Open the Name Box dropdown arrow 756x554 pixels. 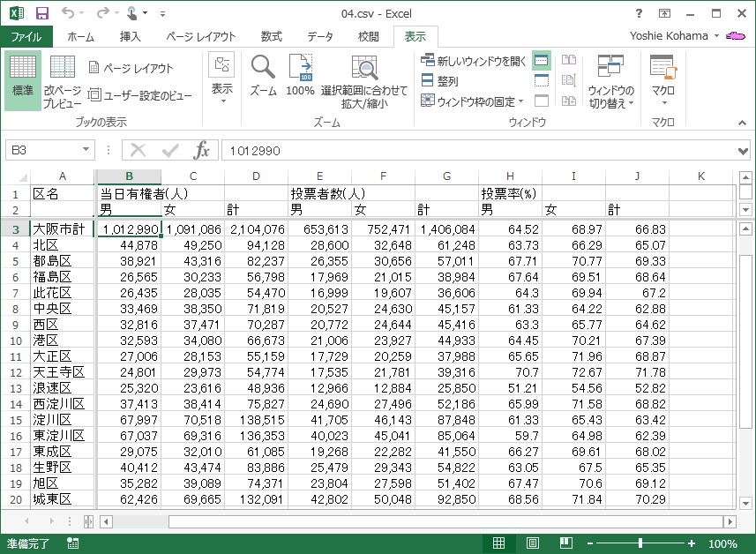pos(86,149)
